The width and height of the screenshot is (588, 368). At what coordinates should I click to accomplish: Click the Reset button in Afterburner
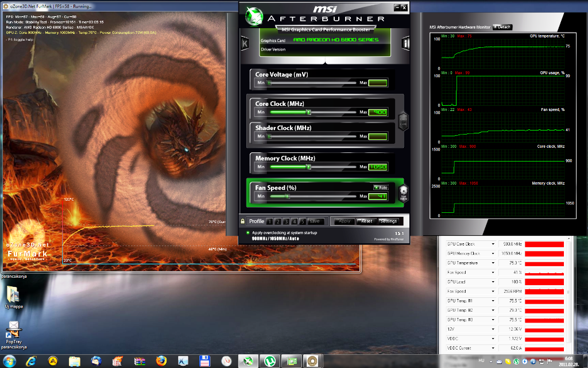click(366, 221)
